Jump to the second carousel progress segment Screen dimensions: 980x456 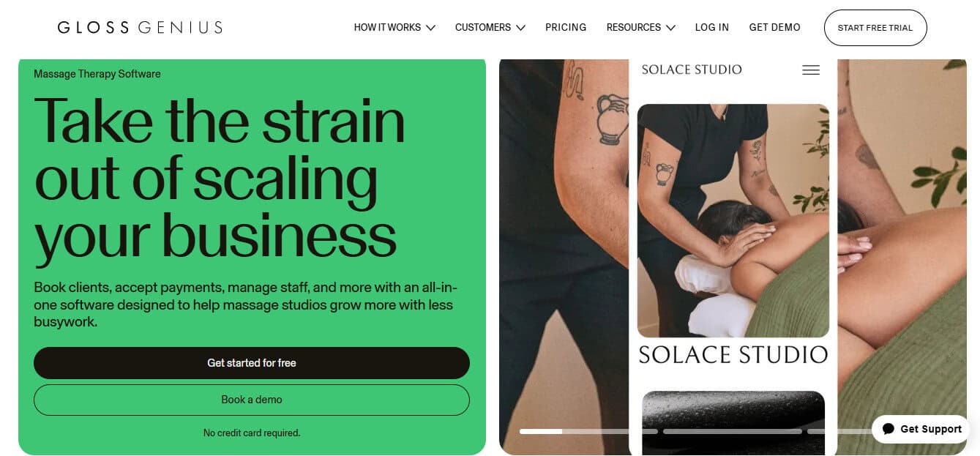pos(733,431)
